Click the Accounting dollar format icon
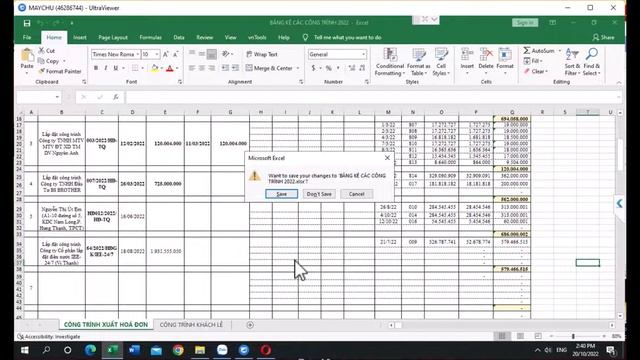The image size is (640, 360). 313,68
